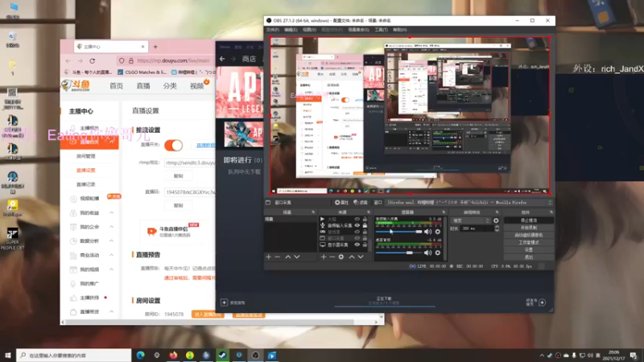The height and width of the screenshot is (362, 644).
Task: Close the 主播中心 Firefox tab
Action: 142,47
